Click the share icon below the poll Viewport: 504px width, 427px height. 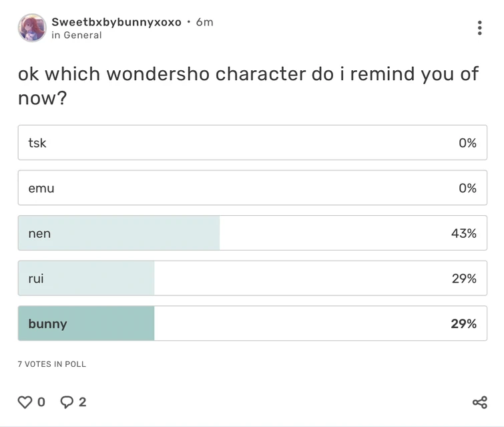click(x=479, y=402)
